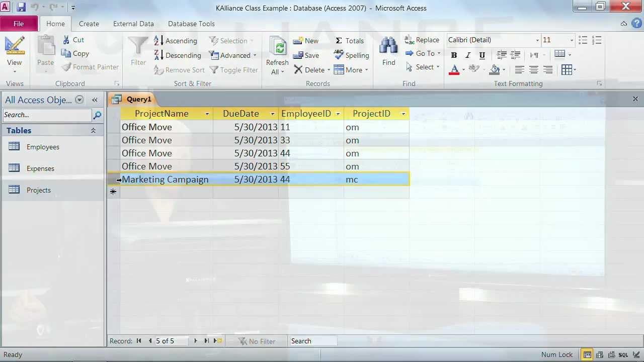The width and height of the screenshot is (644, 362).
Task: Go to last record
Action: click(x=206, y=341)
